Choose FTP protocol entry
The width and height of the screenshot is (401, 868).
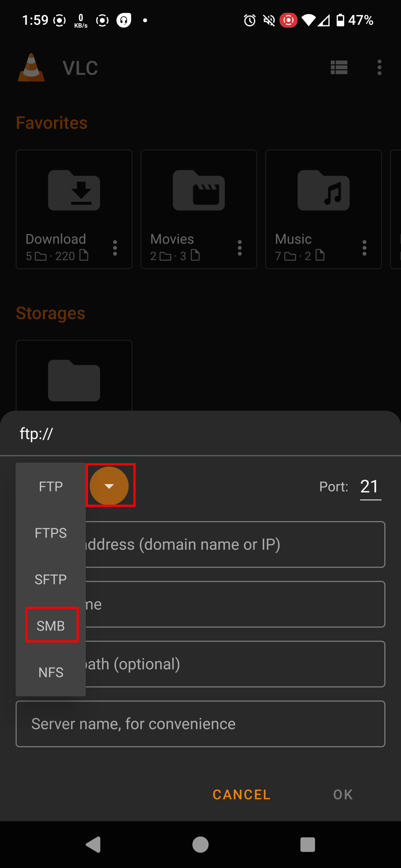pyautogui.click(x=51, y=486)
